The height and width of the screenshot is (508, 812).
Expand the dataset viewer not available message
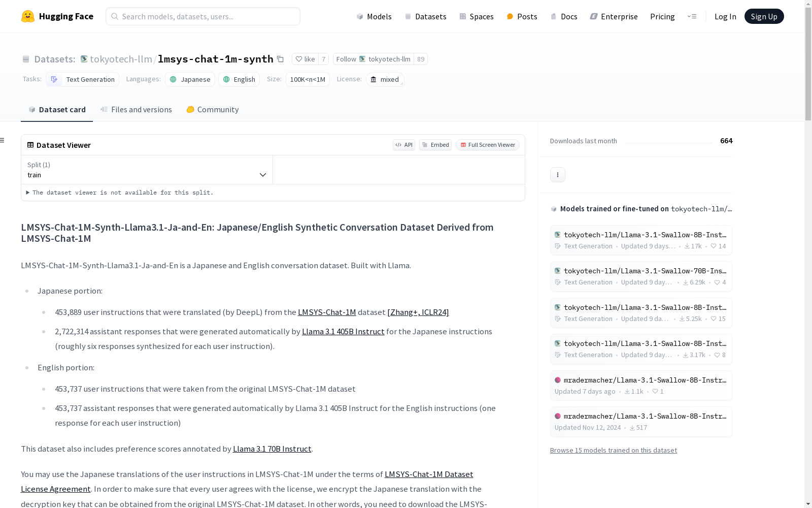point(120,193)
